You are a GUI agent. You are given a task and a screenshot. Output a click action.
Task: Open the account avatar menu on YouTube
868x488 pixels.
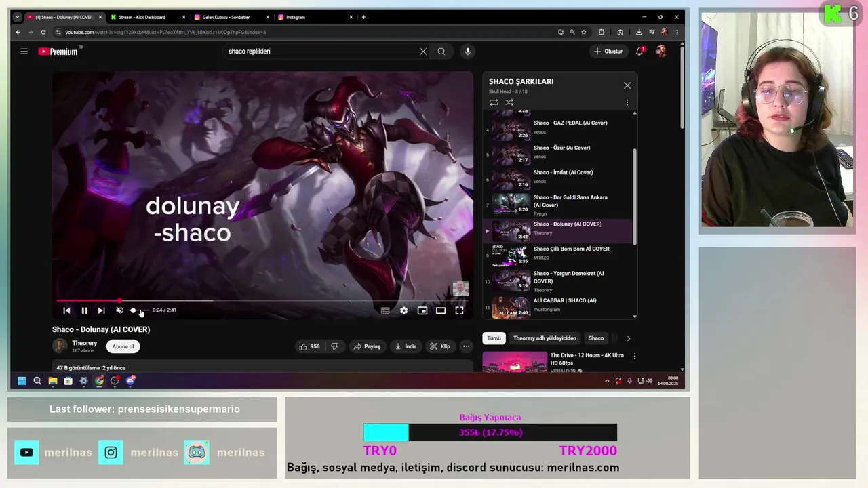point(661,51)
